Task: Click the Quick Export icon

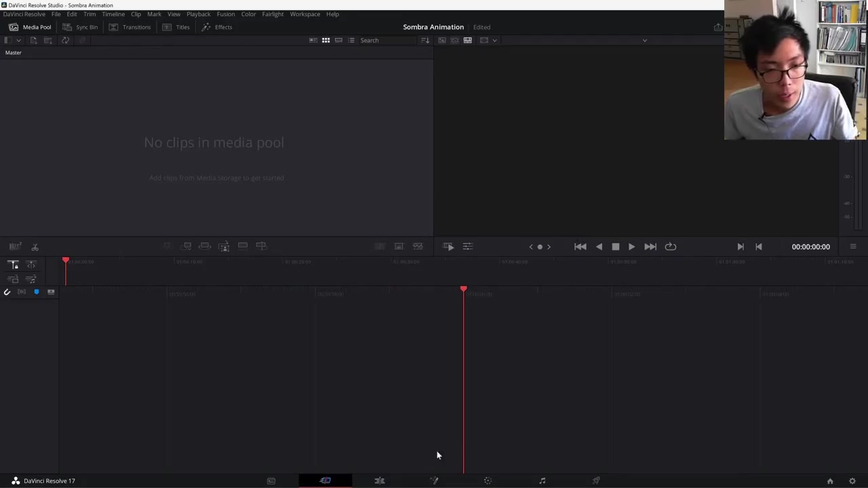Action: click(717, 27)
